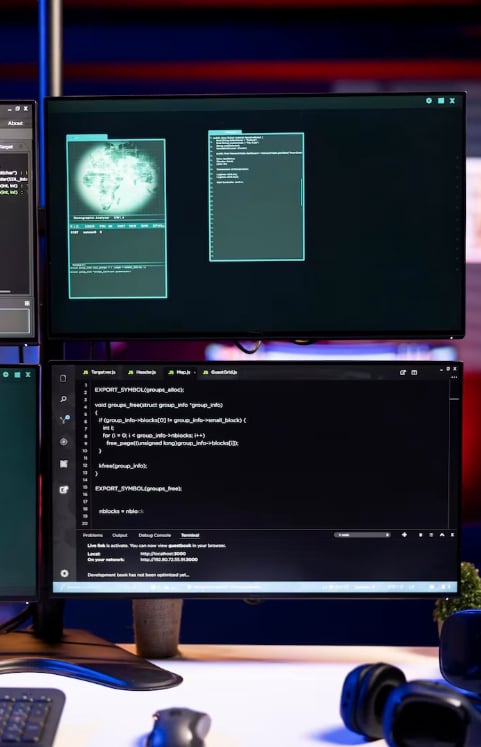
Task: Click the plus icon to add a terminal
Action: click(x=404, y=535)
